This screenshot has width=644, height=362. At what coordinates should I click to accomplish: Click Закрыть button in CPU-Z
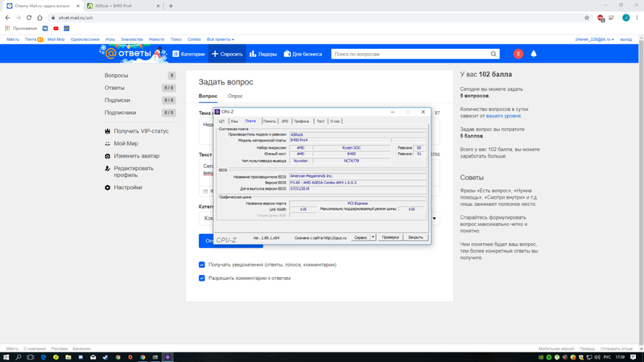click(x=415, y=237)
